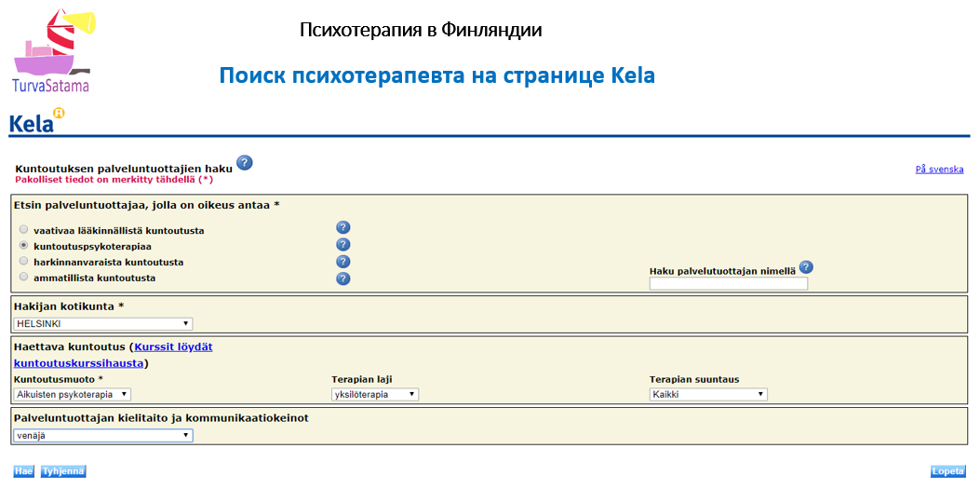
Task: Click the Lopeta button
Action: pos(947,471)
